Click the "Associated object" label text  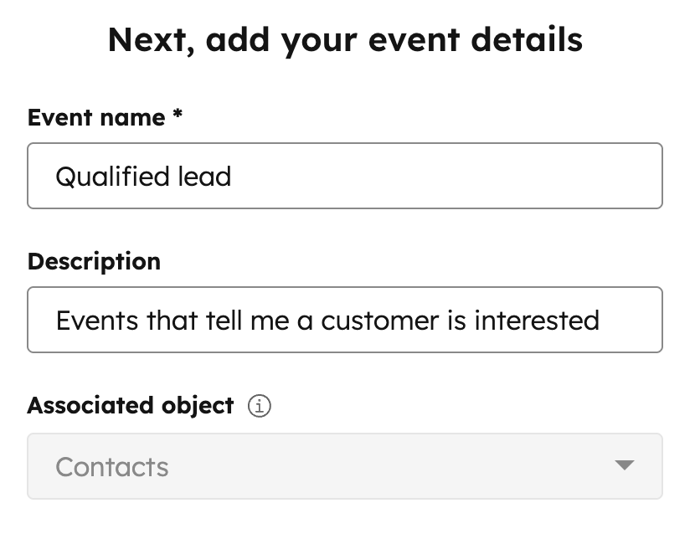pos(130,406)
